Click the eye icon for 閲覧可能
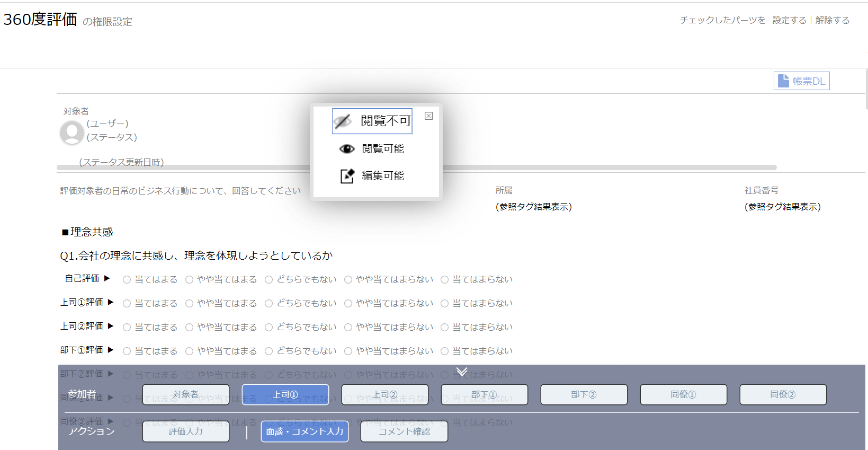Viewport: 868px width, 450px height. tap(347, 149)
